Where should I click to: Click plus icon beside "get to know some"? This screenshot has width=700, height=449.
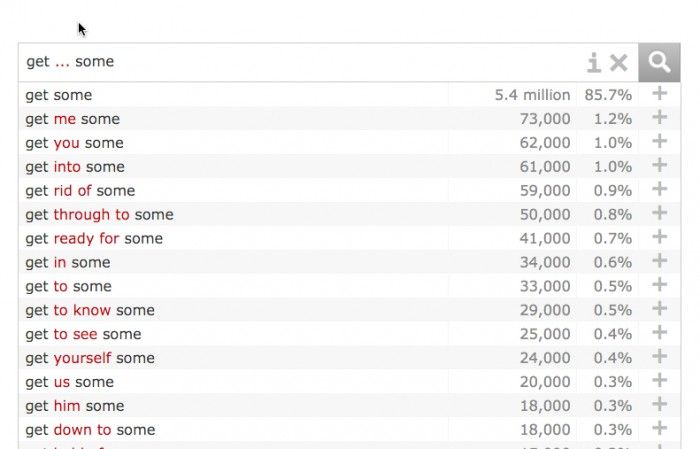tap(659, 310)
